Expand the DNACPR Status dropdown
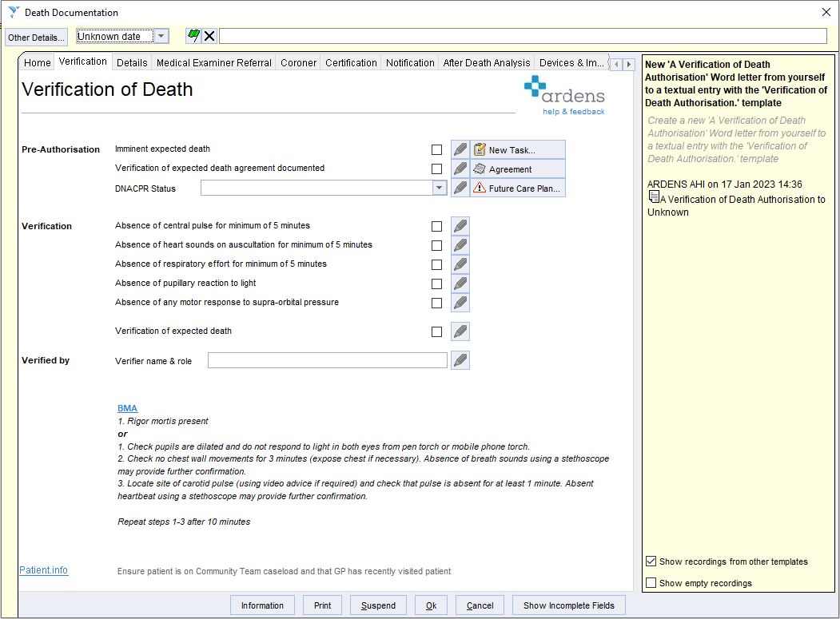 439,188
